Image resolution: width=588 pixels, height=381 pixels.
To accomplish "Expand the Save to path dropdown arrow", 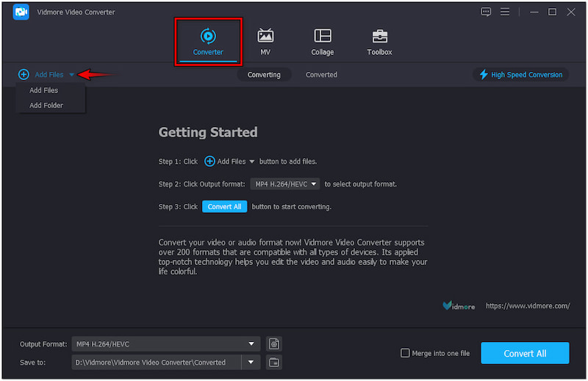I will [x=253, y=362].
